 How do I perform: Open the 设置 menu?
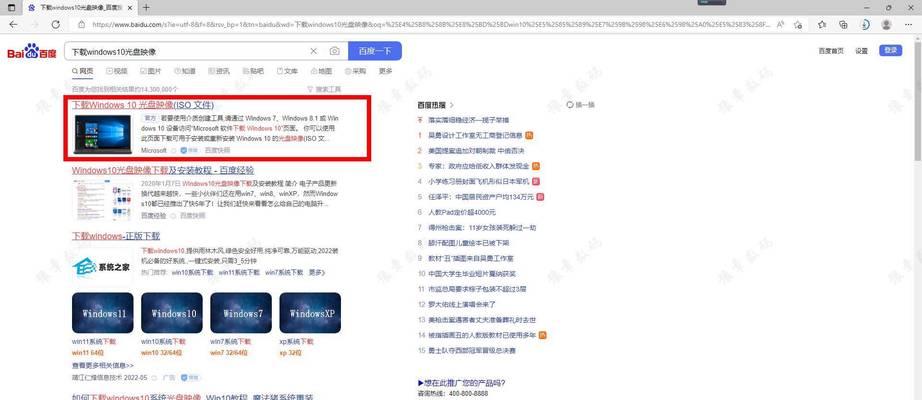(861, 51)
